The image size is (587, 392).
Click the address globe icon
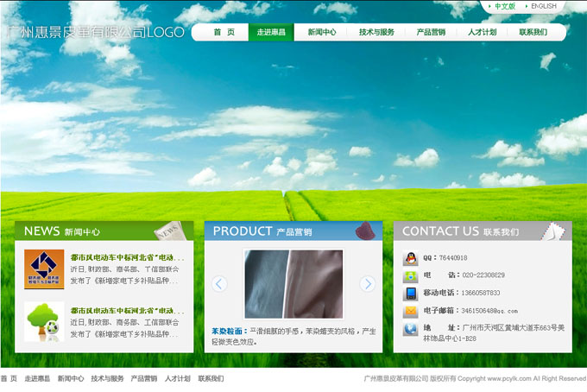(410, 330)
